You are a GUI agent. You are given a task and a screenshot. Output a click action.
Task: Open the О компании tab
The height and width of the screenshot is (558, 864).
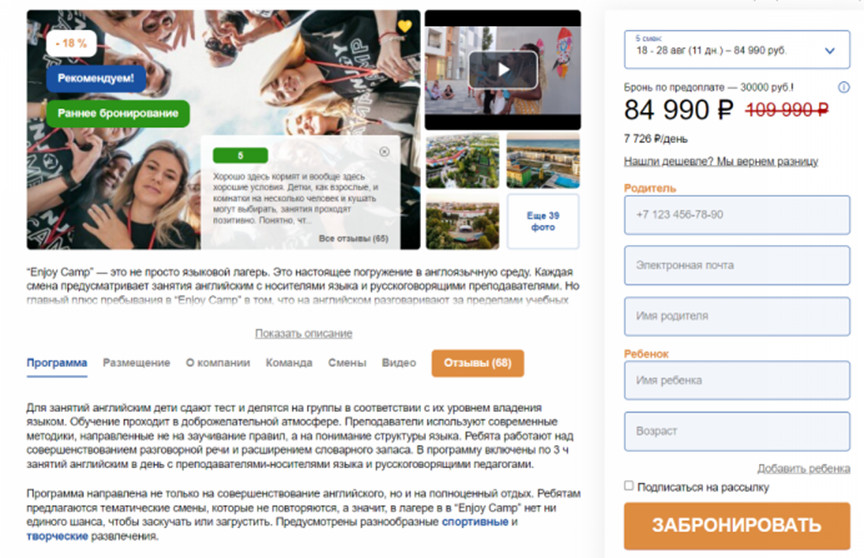[218, 362]
